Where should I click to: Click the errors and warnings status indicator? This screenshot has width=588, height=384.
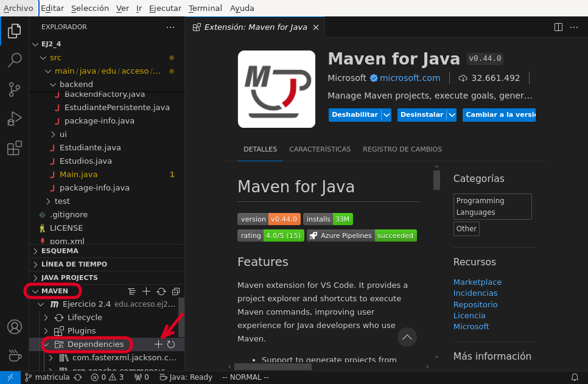coord(107,377)
